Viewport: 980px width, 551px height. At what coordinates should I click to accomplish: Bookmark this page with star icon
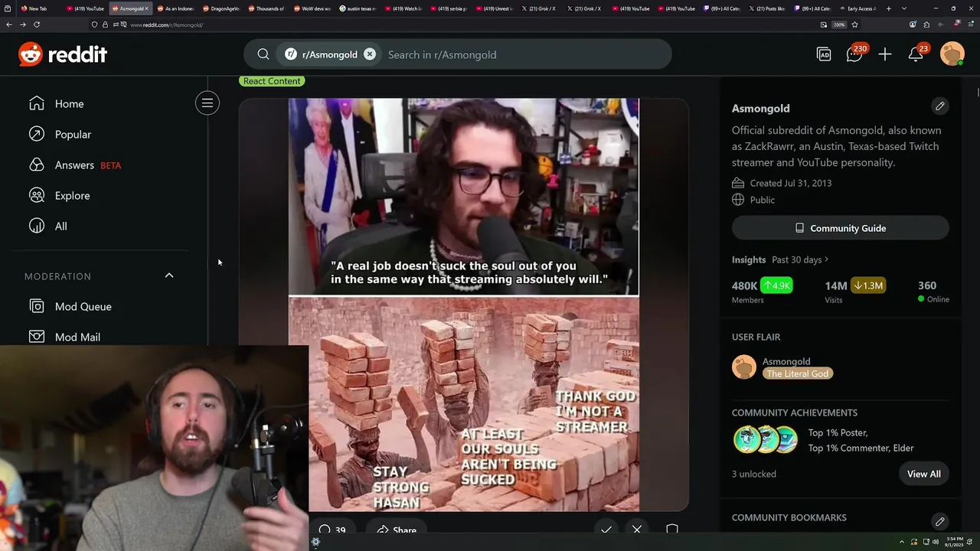[x=854, y=24]
